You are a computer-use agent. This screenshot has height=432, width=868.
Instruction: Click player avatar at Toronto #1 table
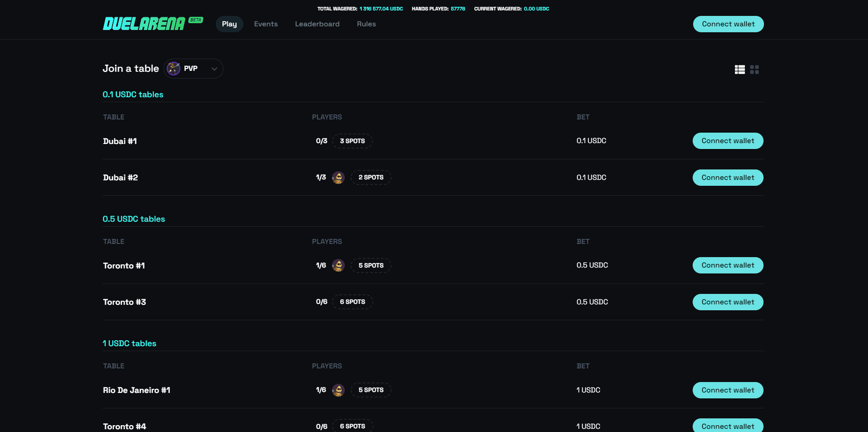(x=338, y=265)
